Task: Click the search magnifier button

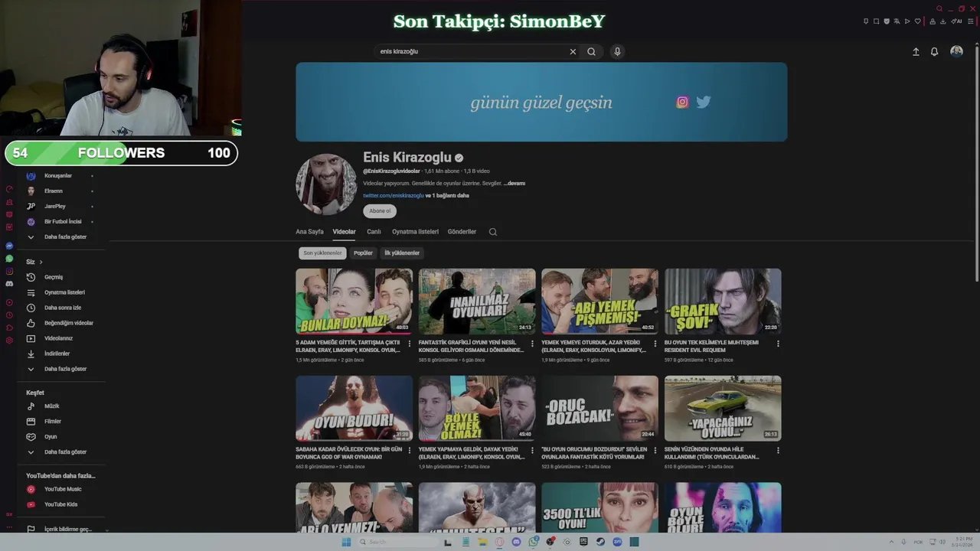Action: tap(591, 51)
